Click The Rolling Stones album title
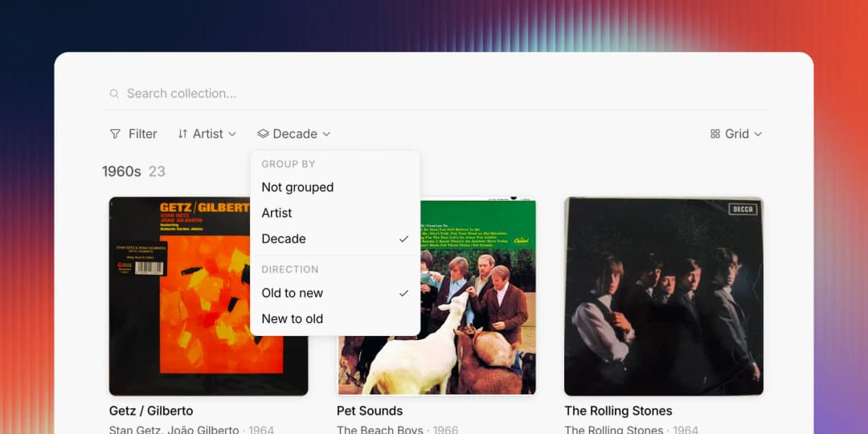 (x=618, y=411)
